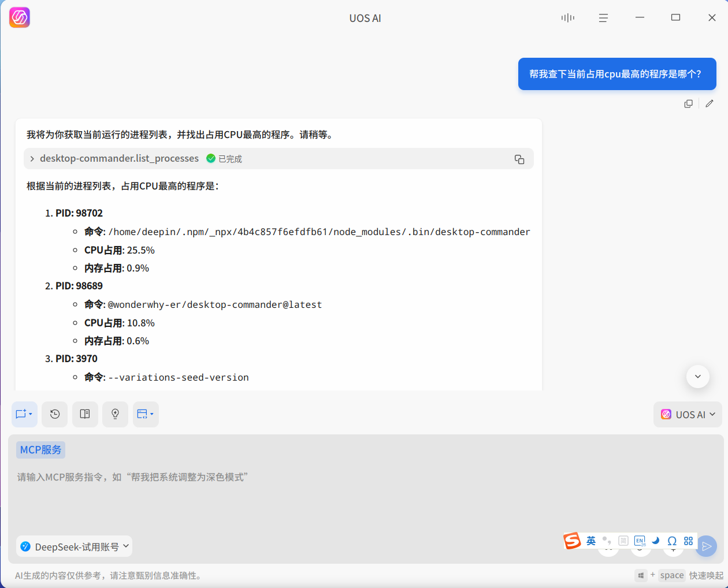This screenshot has height=588, width=728.
Task: Open the UOS AI assistant selector dropdown
Action: click(x=688, y=414)
